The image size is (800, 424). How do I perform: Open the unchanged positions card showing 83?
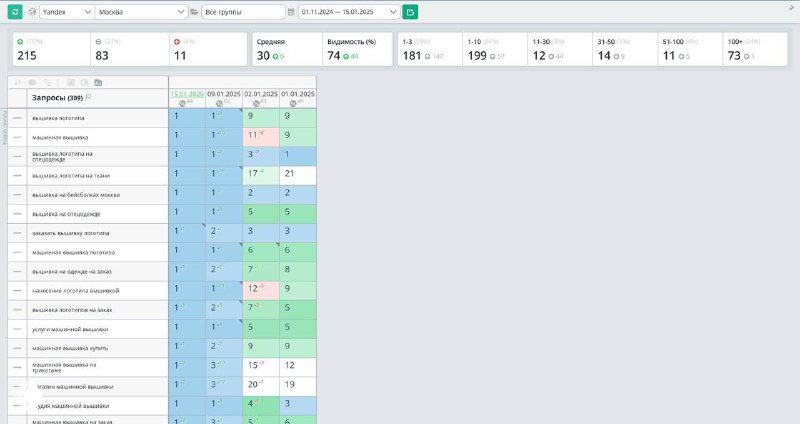tap(130, 49)
